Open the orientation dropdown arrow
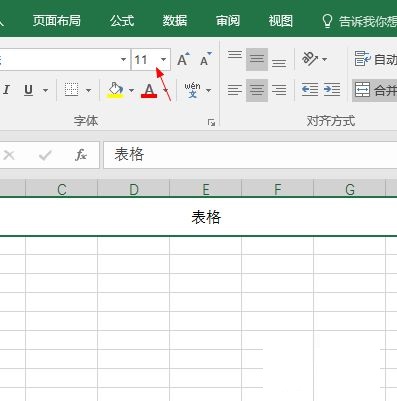 tap(325, 60)
